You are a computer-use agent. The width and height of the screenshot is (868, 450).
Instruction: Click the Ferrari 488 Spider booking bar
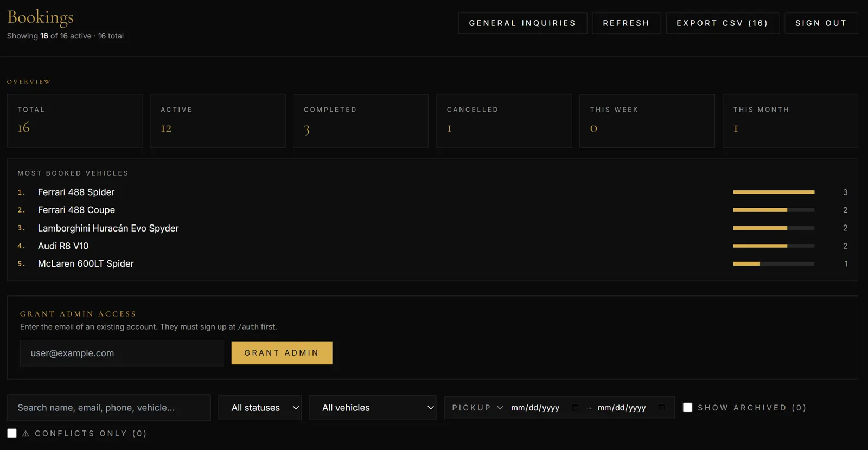click(774, 192)
